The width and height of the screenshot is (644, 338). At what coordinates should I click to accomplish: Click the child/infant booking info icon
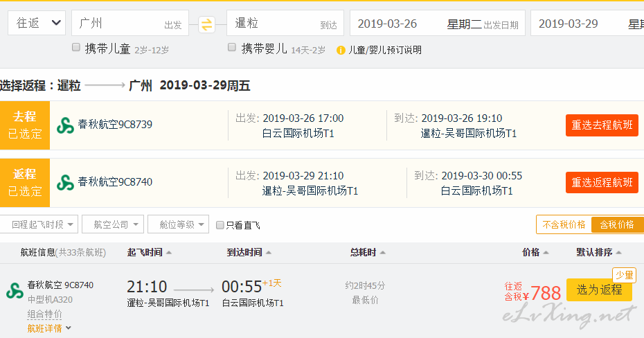point(341,51)
